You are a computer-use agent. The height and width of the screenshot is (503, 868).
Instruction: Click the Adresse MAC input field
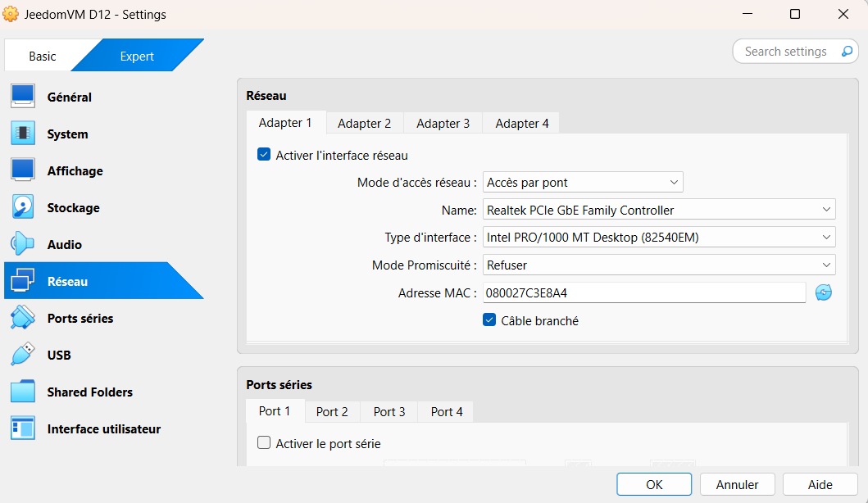click(643, 292)
